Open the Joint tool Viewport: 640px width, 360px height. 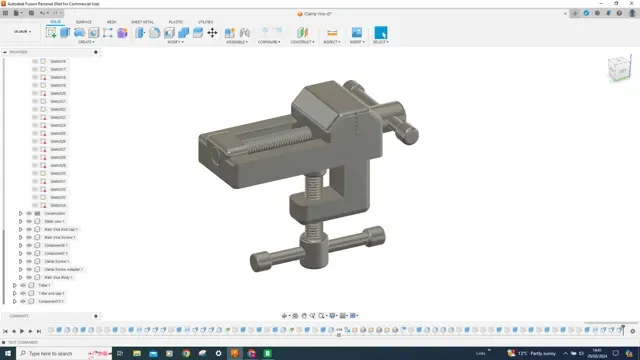[x=244, y=33]
